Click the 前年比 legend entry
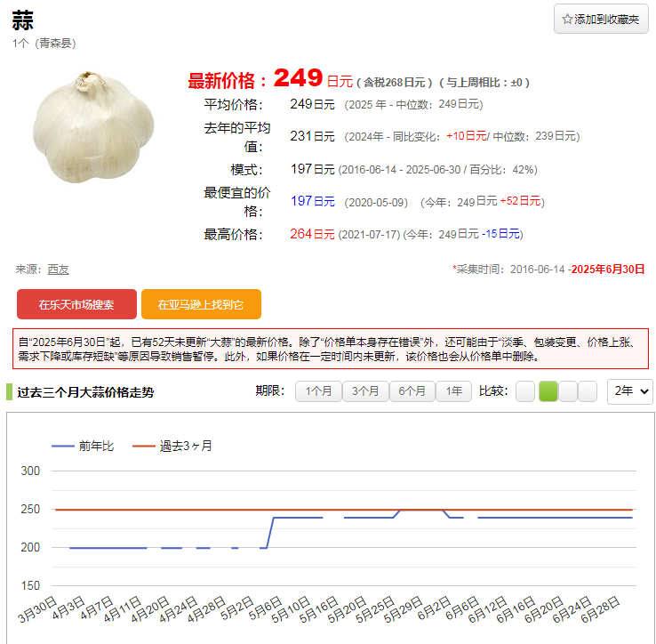656x644 pixels. [83, 446]
